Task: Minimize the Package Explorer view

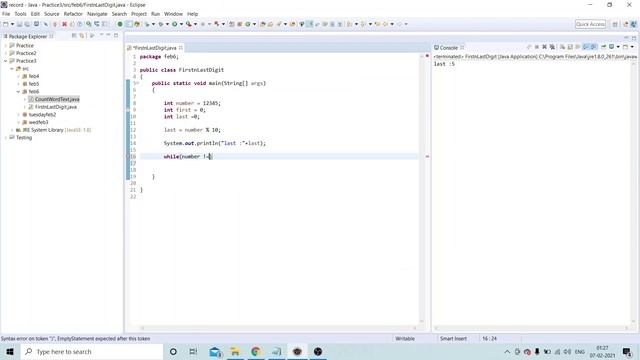Action: 108,36
